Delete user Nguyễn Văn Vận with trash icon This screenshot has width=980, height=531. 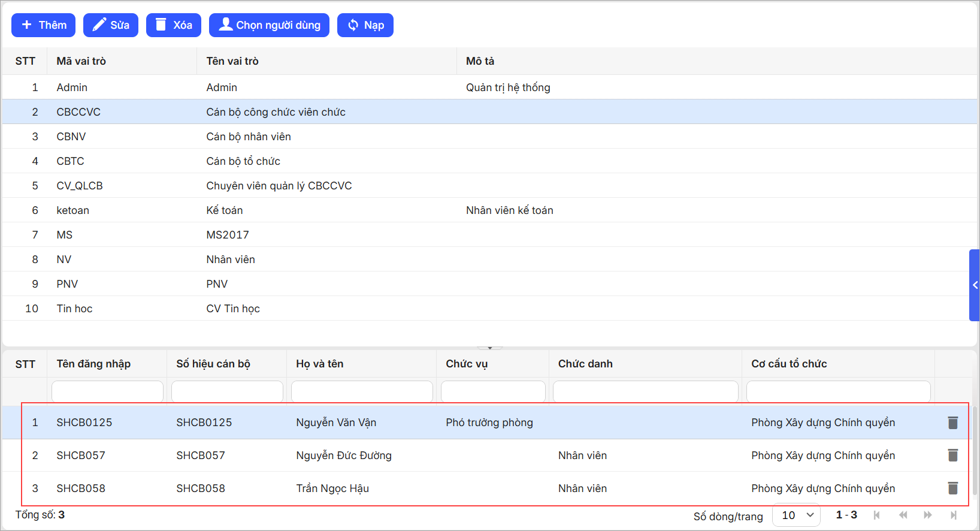click(x=952, y=423)
